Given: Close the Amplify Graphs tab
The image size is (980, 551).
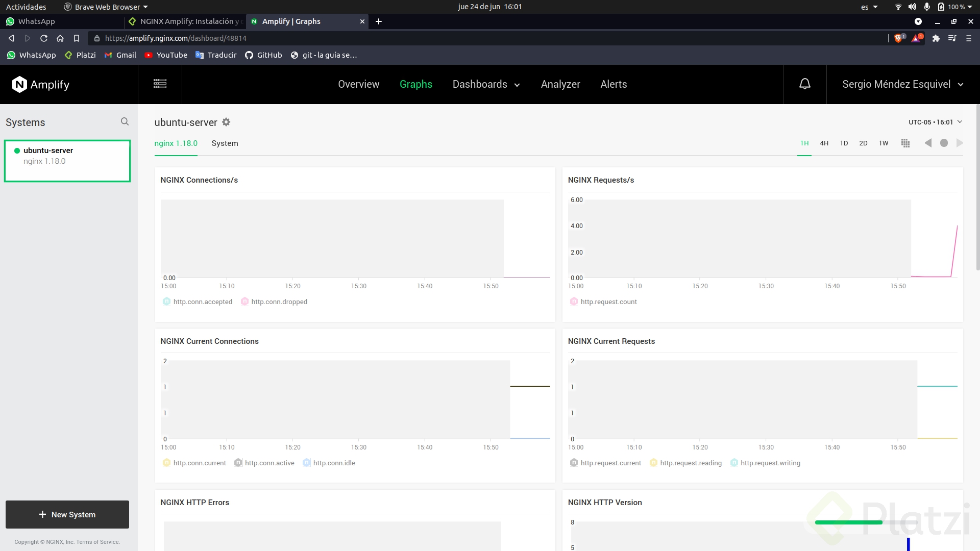Looking at the screenshot, I should point(362,21).
